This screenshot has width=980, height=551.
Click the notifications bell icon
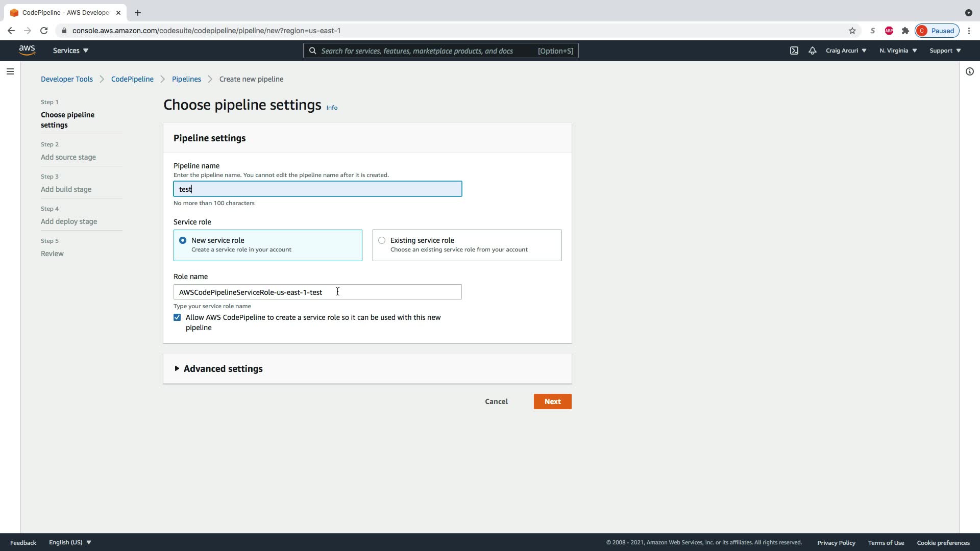(x=812, y=51)
